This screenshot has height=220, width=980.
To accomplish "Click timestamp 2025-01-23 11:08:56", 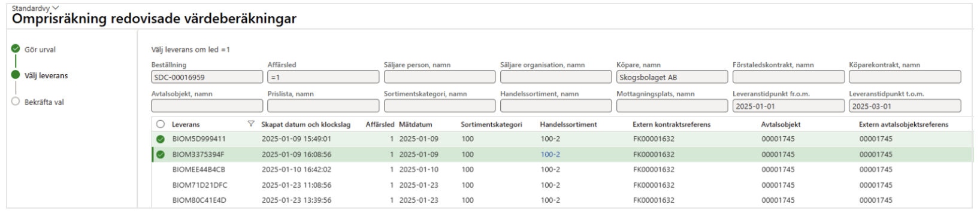I will (297, 185).
